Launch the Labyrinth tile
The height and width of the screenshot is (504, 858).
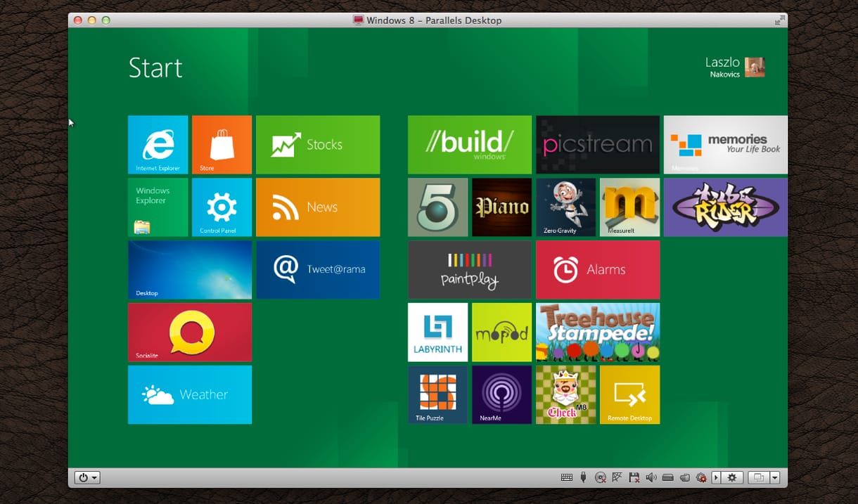[x=437, y=332]
